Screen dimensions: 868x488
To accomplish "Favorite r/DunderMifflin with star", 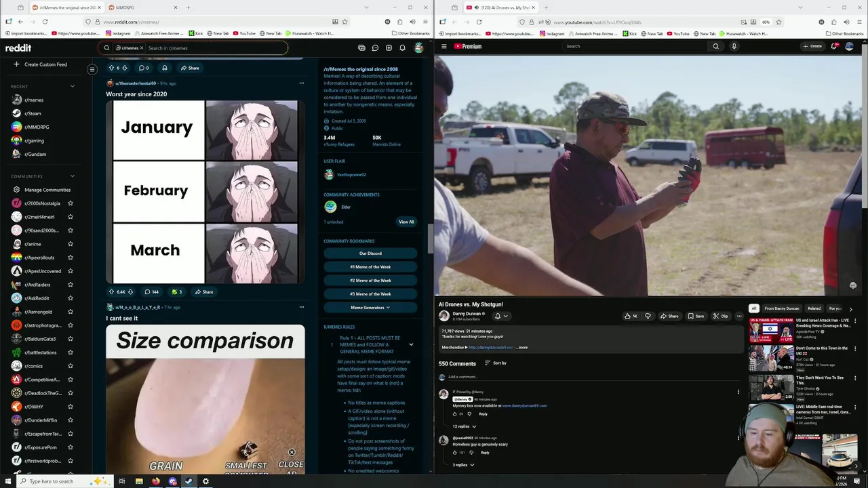I will [71, 420].
